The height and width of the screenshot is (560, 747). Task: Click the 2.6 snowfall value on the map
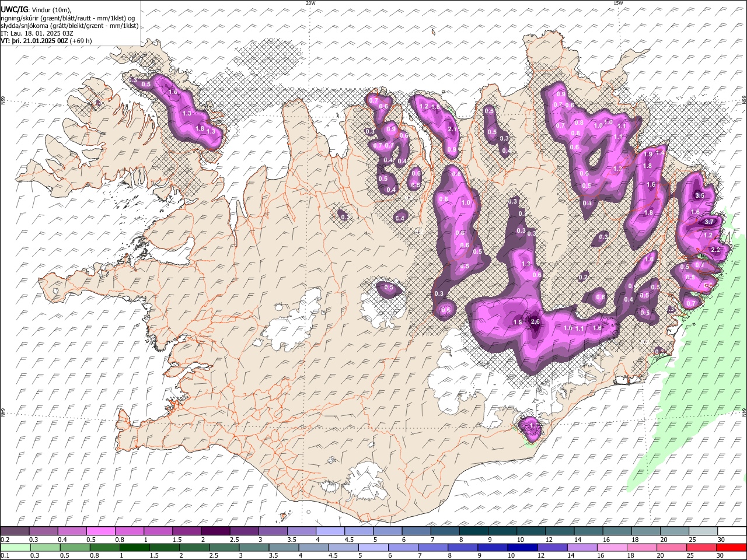(x=535, y=321)
